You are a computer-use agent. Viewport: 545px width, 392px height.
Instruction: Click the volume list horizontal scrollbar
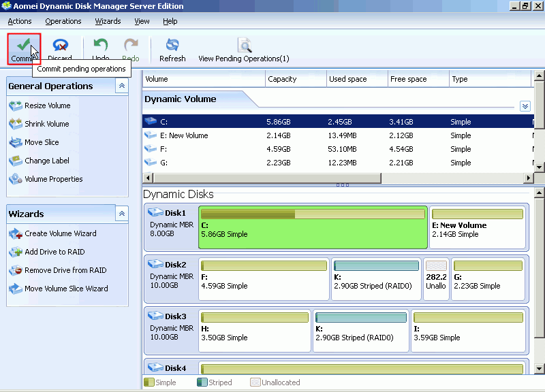[266, 178]
